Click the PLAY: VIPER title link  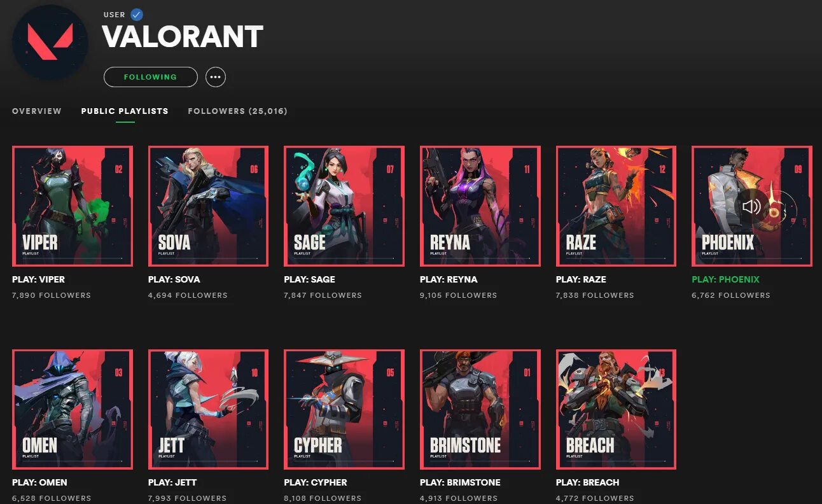point(38,279)
